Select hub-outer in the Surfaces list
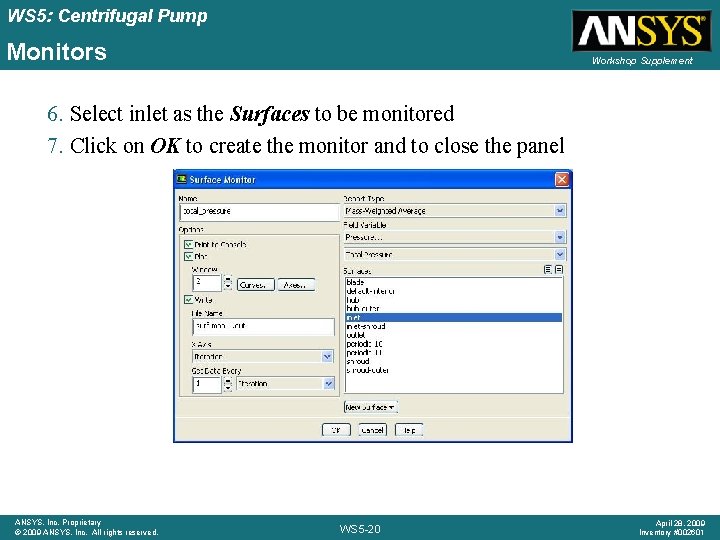This screenshot has width=720, height=540. (453, 309)
